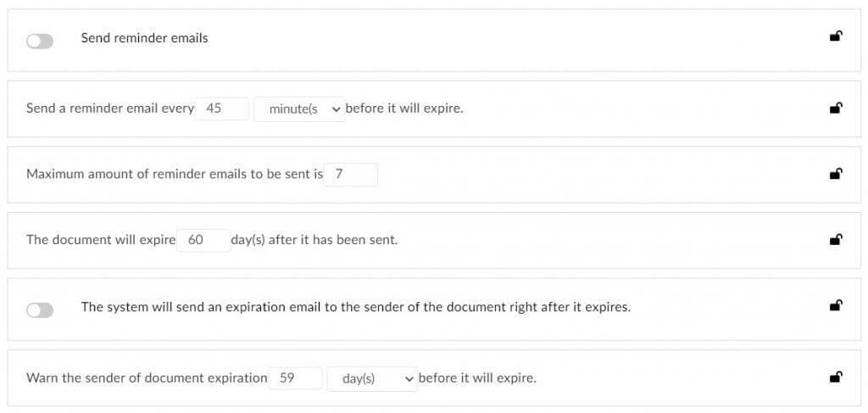Toggle lock on warn sender expiration setting
This screenshot has height=413, width=868.
[835, 377]
